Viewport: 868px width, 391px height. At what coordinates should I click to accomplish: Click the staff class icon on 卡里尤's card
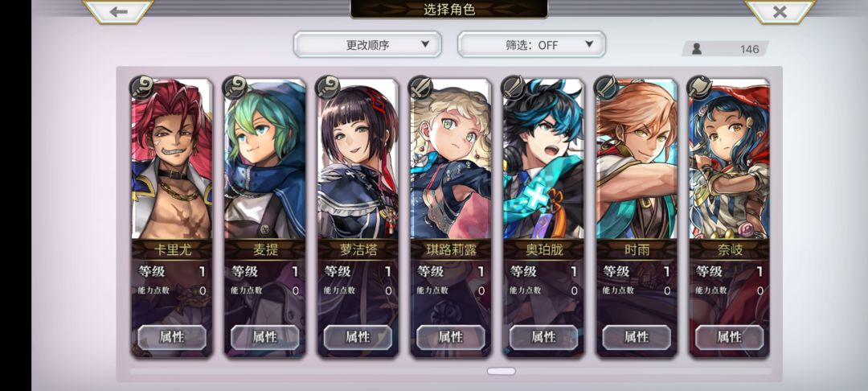pyautogui.click(x=141, y=88)
